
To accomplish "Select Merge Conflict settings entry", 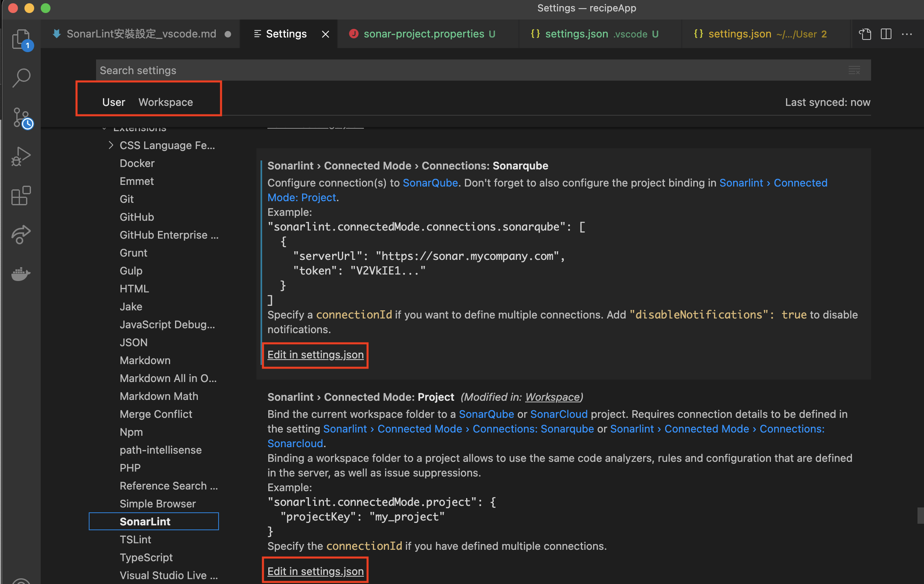I will pyautogui.click(x=156, y=414).
